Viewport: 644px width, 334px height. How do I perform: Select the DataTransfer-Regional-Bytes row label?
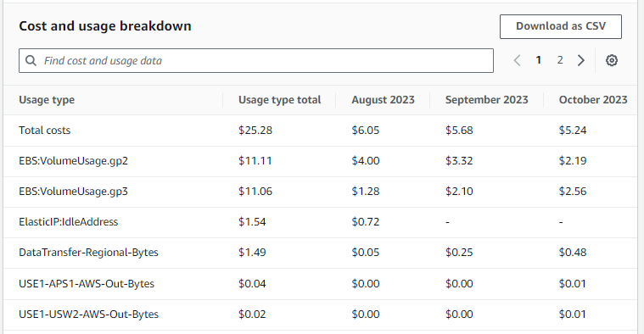[x=89, y=253]
